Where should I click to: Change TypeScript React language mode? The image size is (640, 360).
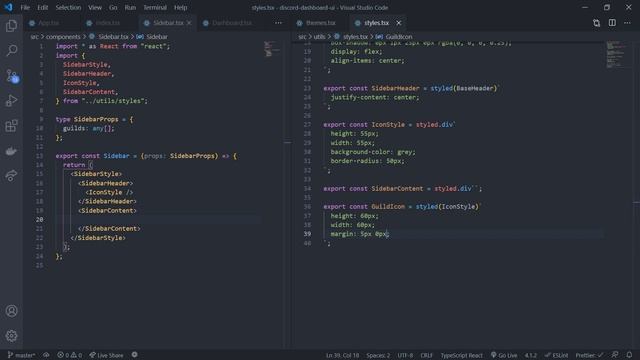[x=461, y=355]
